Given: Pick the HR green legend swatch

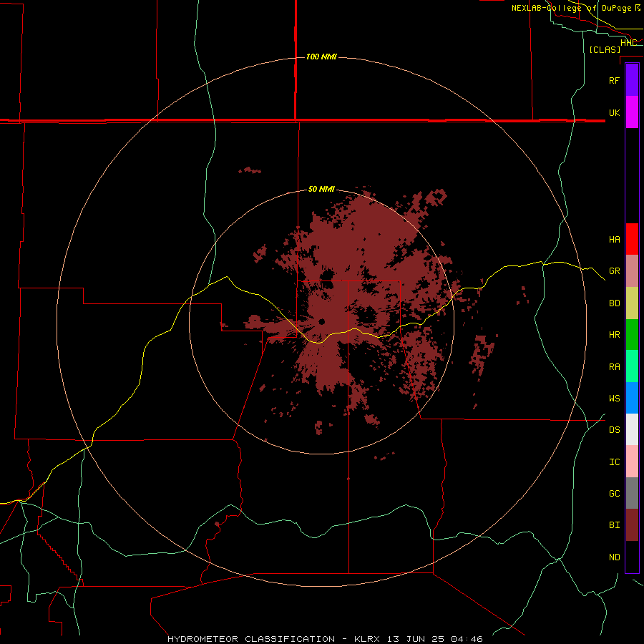Looking at the screenshot, I should (632, 335).
